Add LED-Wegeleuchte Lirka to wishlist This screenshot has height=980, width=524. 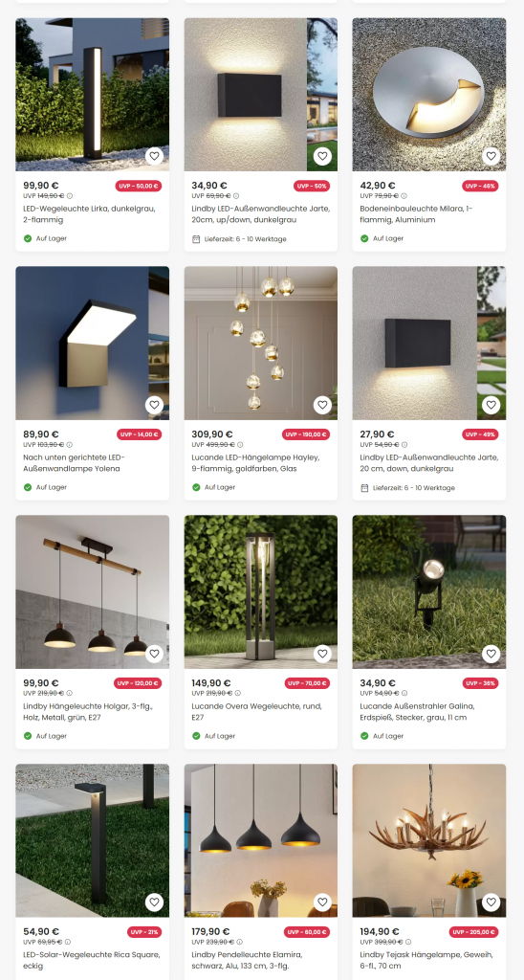coord(154,156)
